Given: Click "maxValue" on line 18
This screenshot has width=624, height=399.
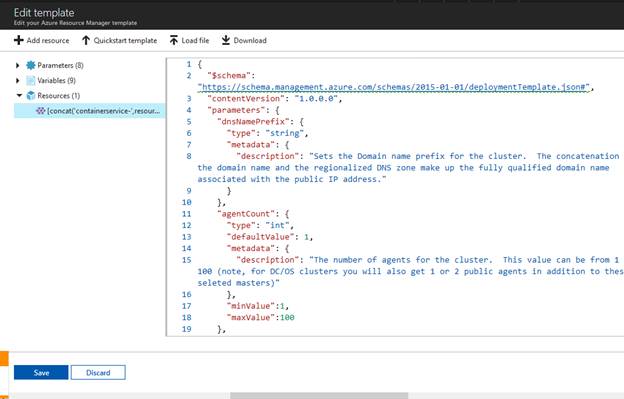Looking at the screenshot, I should click(251, 318).
